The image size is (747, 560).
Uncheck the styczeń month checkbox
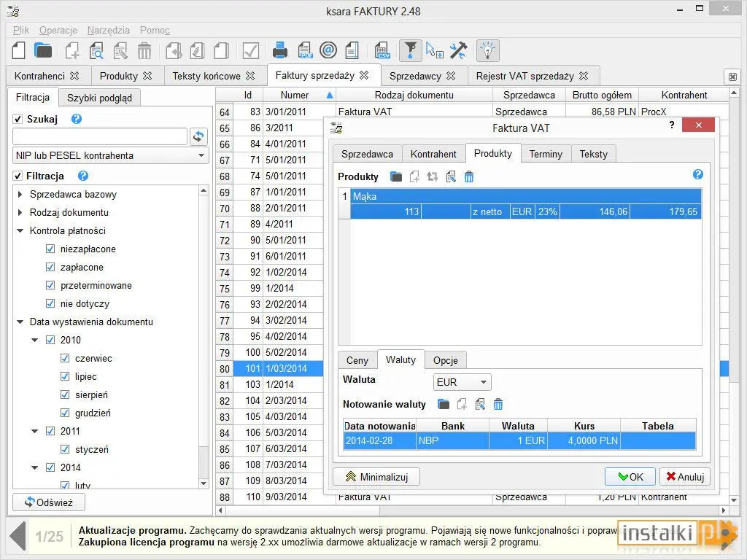point(65,449)
